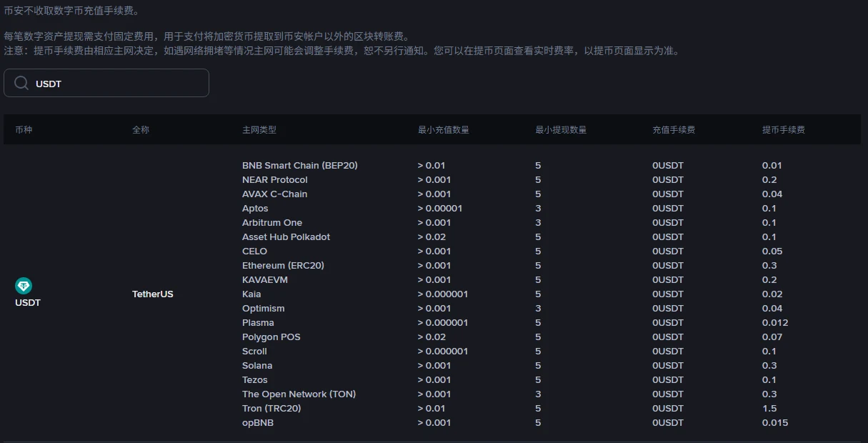Select the Arbitrum One network
The image size is (868, 443).
point(272,223)
